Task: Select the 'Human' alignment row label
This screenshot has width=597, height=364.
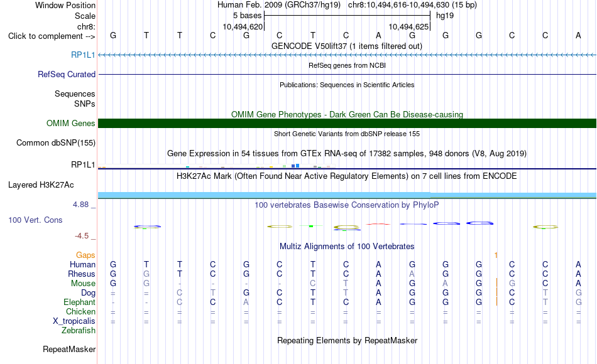Action: pyautogui.click(x=82, y=264)
